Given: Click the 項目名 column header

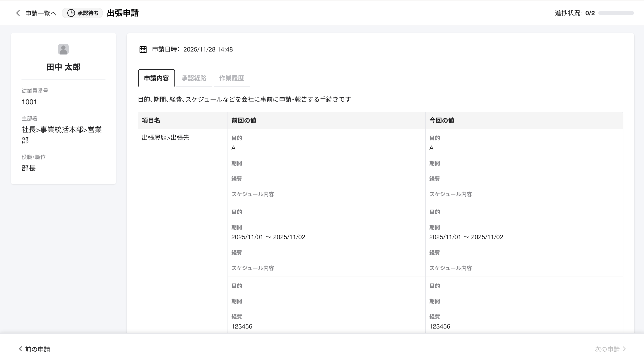Looking at the screenshot, I should 151,120.
